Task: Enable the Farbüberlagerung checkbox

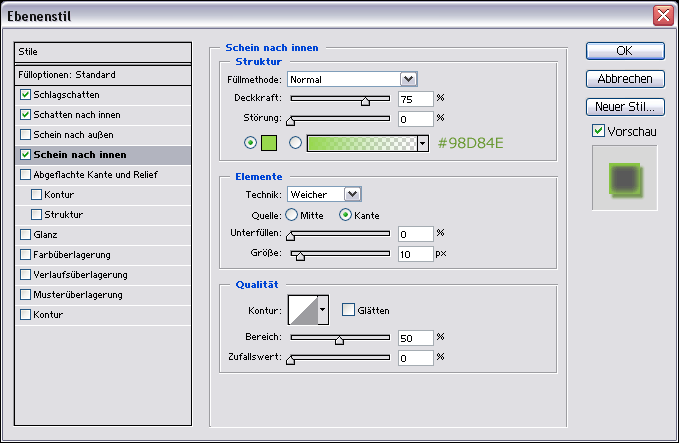Action: (26, 254)
